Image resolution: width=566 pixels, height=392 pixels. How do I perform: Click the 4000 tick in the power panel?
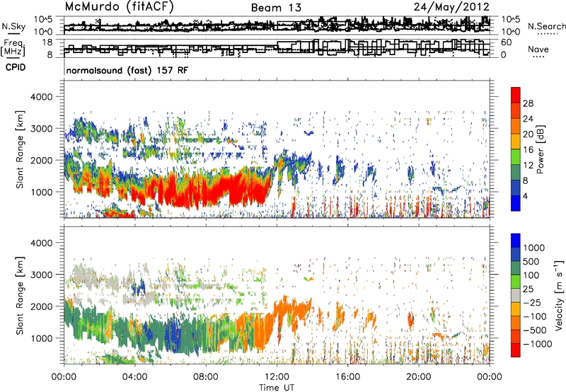click(41, 97)
